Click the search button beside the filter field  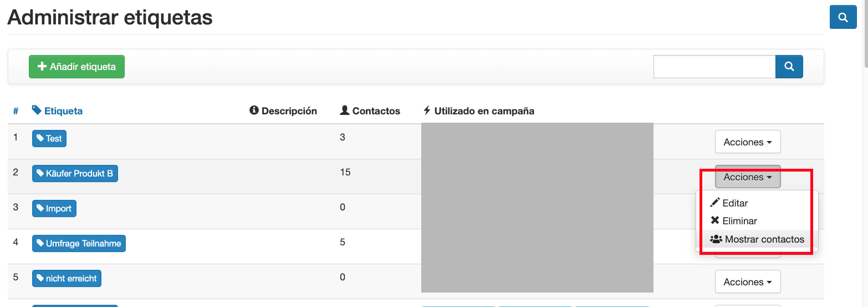[x=789, y=67]
